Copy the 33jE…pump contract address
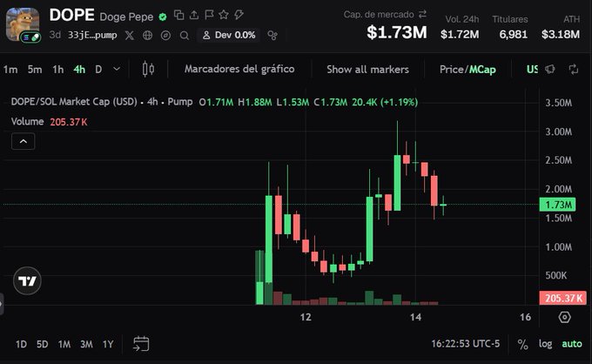 (92, 35)
